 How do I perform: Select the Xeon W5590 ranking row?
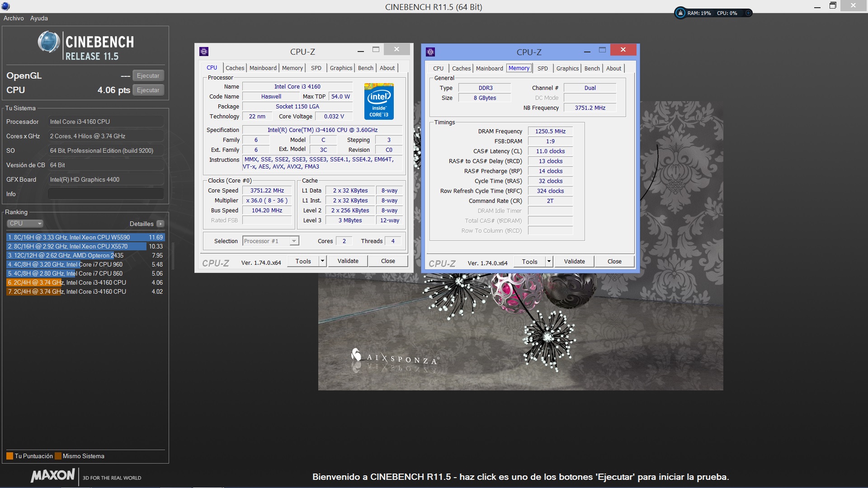[x=85, y=237]
